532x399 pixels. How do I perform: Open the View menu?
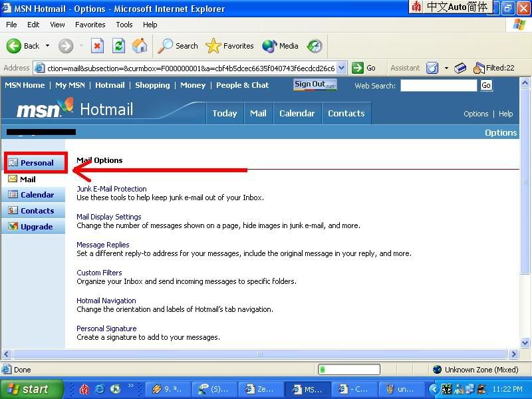tap(57, 25)
